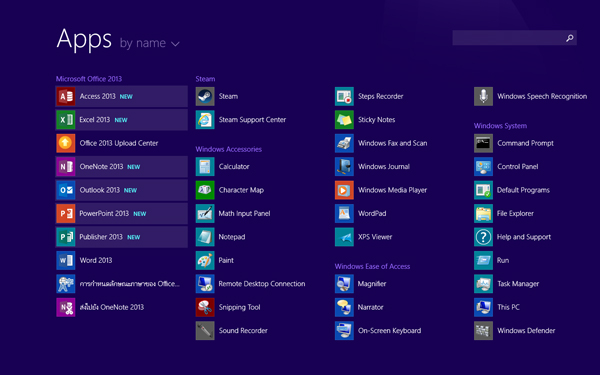Open On-Screen Keyboard icon
The width and height of the screenshot is (600, 375).
click(344, 331)
